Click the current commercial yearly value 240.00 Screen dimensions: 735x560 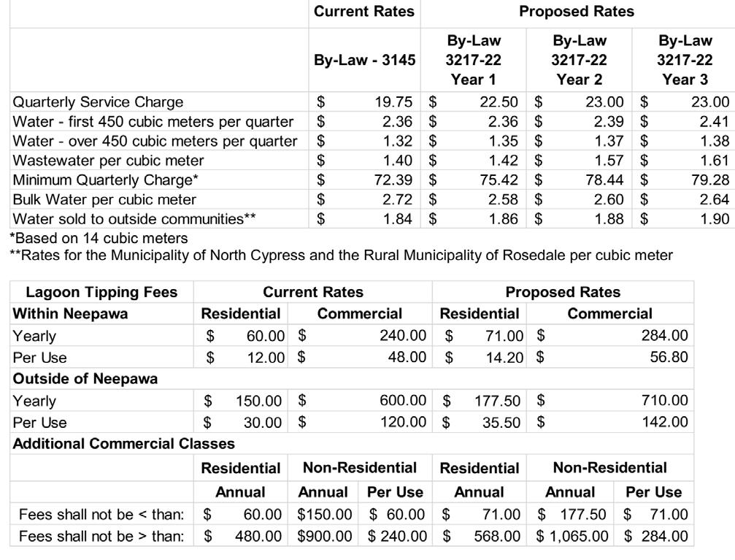pyautogui.click(x=403, y=336)
